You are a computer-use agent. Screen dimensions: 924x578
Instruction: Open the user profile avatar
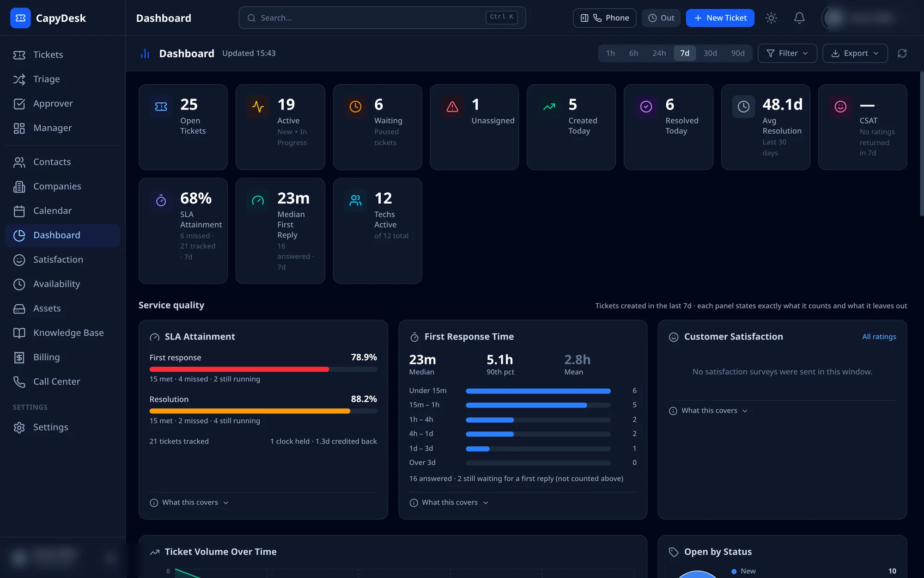(834, 18)
